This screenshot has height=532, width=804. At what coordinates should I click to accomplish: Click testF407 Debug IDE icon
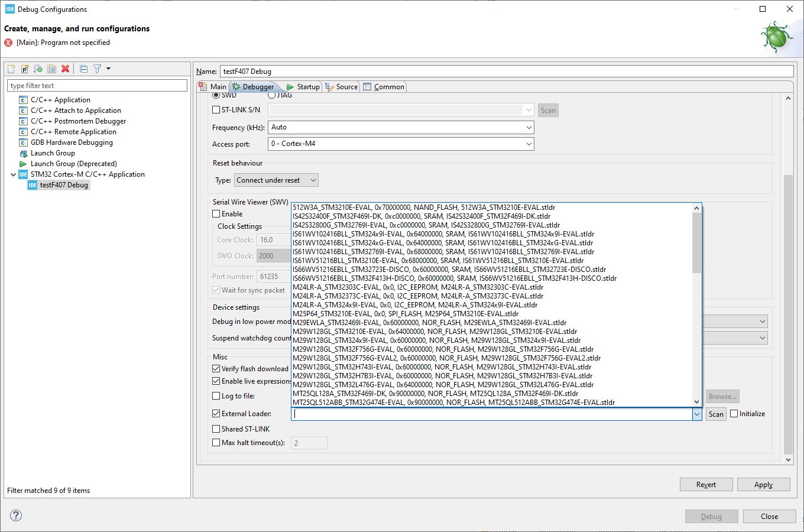point(33,185)
